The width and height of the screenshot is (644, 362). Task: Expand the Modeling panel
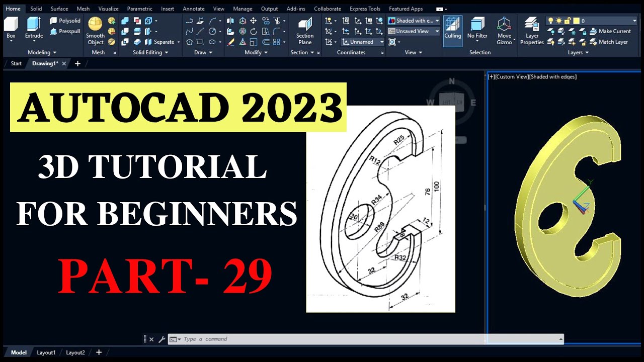click(42, 52)
